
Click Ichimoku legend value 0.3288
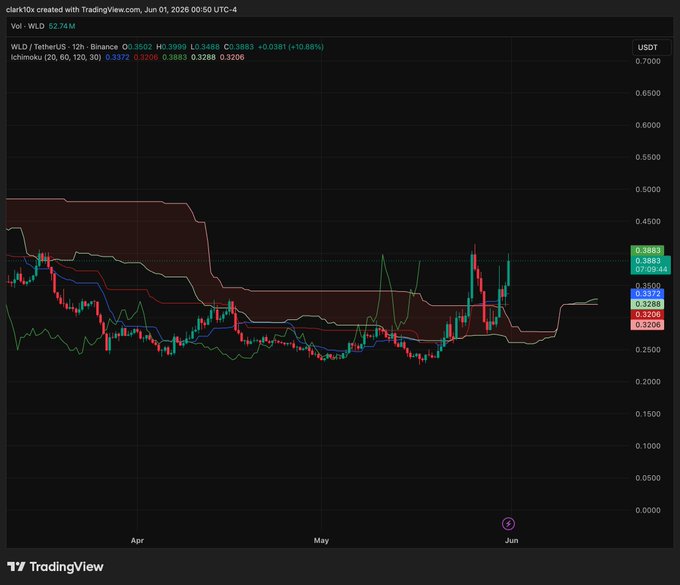tap(203, 57)
